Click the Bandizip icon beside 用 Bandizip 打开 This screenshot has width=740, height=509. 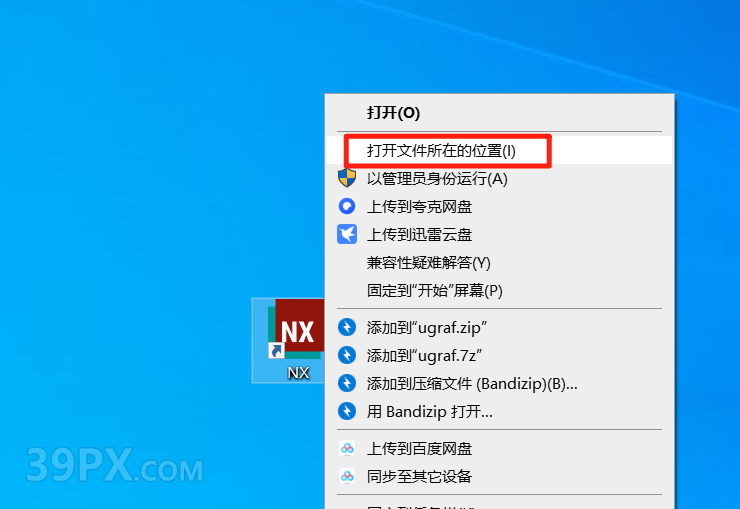coord(347,411)
